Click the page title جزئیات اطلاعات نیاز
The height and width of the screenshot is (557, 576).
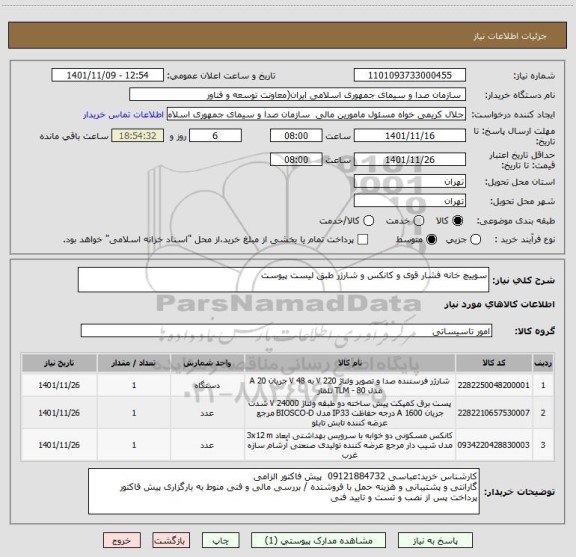click(510, 36)
